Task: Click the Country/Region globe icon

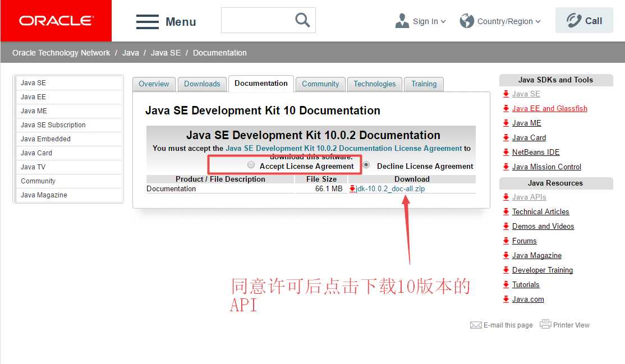Action: tap(467, 21)
